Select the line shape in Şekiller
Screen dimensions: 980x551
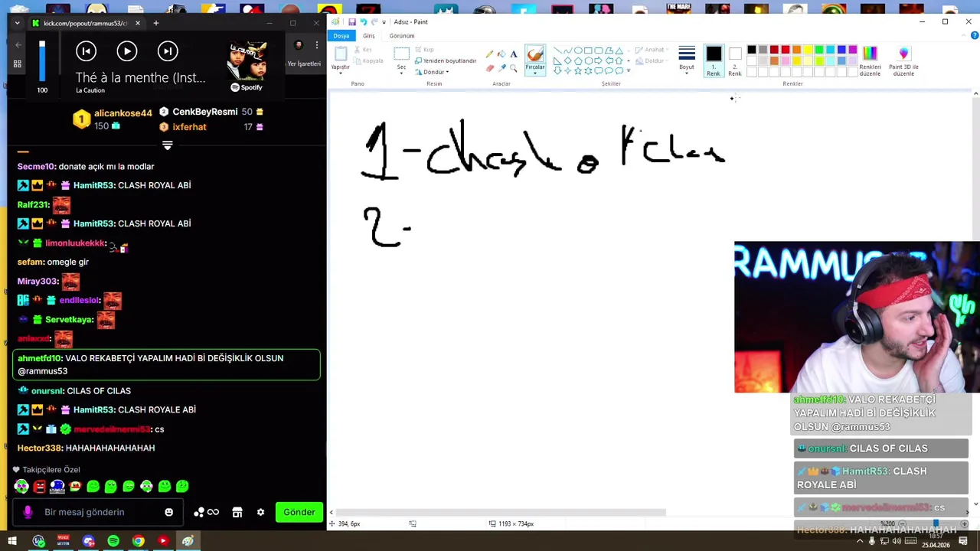click(557, 51)
